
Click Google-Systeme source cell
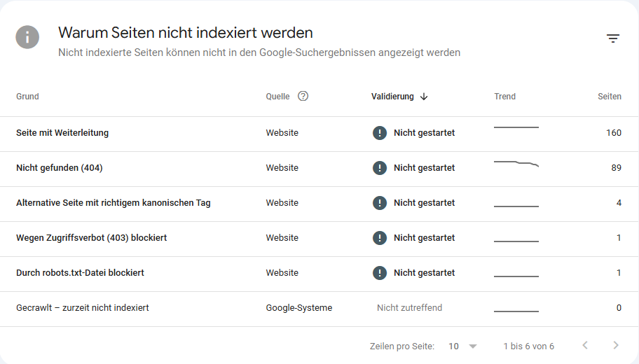point(299,308)
